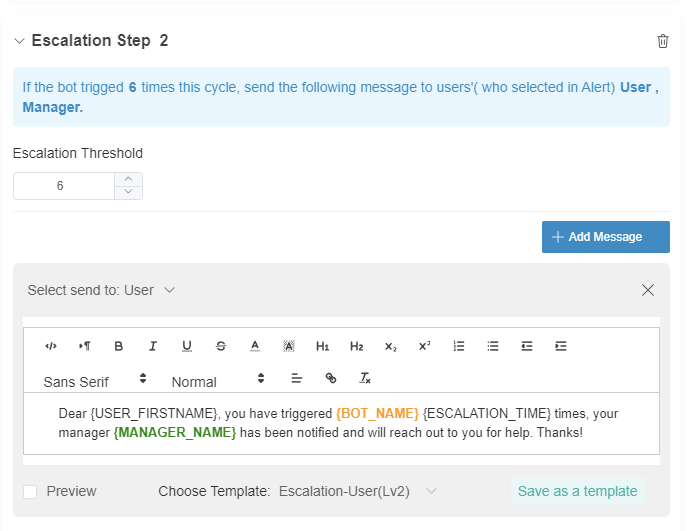The width and height of the screenshot is (692, 531).
Task: Toggle bold formatting in the message editor
Action: 119,346
